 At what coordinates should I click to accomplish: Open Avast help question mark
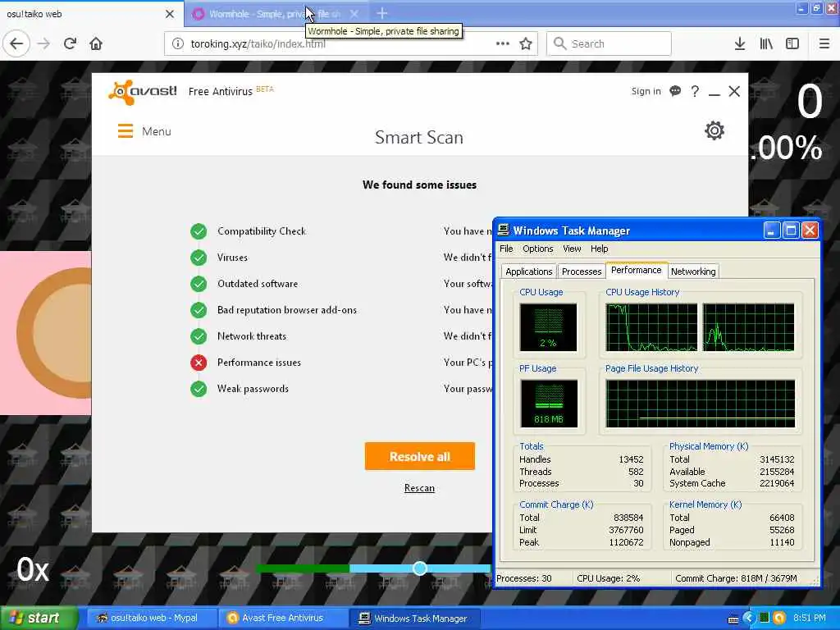click(695, 91)
